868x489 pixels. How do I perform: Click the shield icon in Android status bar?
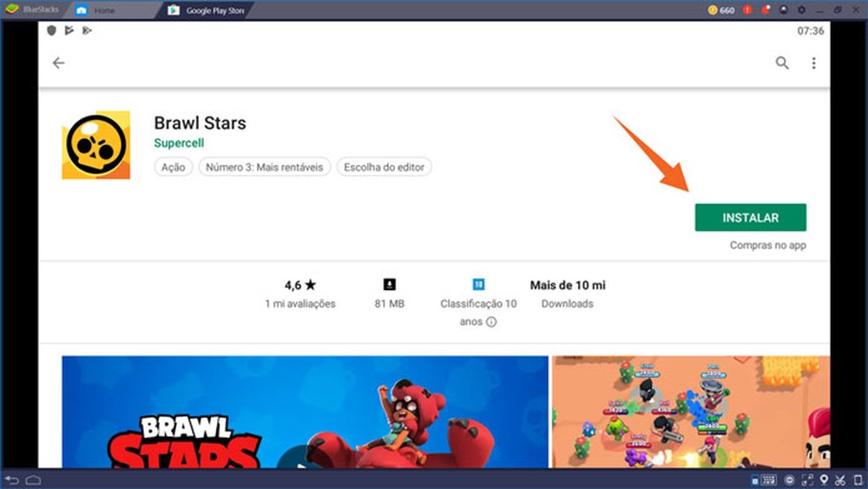(51, 30)
